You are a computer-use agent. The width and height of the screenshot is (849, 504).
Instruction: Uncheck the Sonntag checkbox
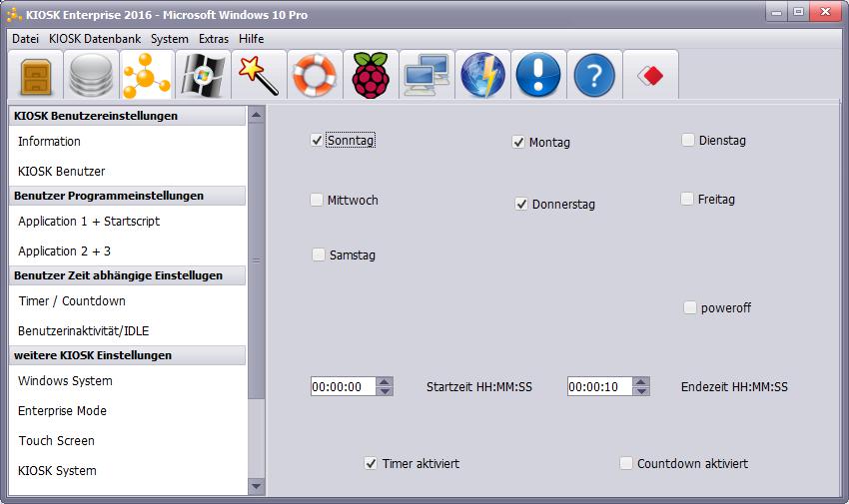coord(317,140)
